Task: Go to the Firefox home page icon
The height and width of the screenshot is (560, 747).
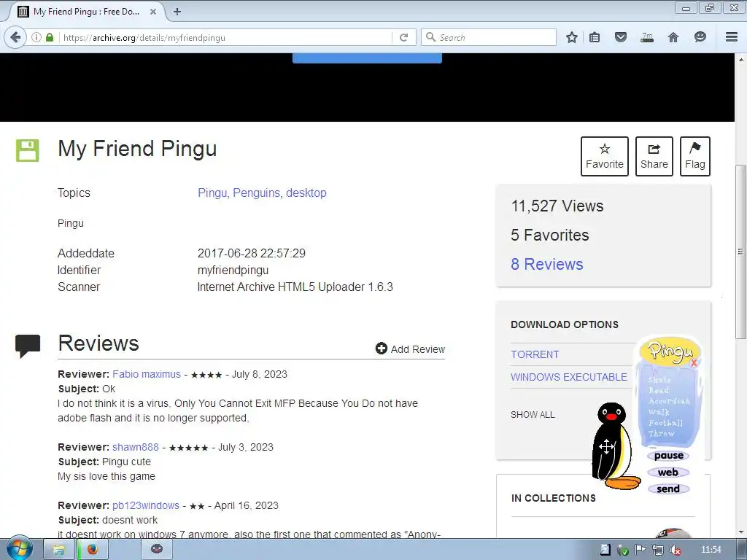Action: pos(673,37)
